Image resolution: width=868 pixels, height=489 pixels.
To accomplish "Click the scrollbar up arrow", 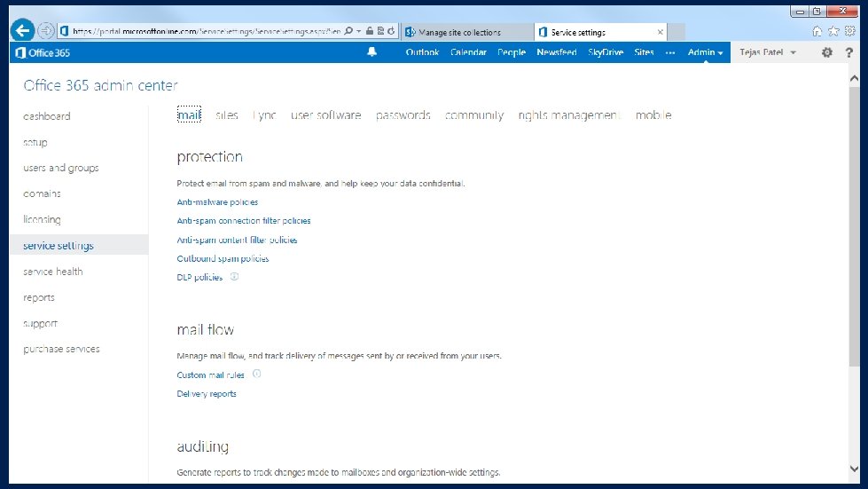I will point(854,79).
